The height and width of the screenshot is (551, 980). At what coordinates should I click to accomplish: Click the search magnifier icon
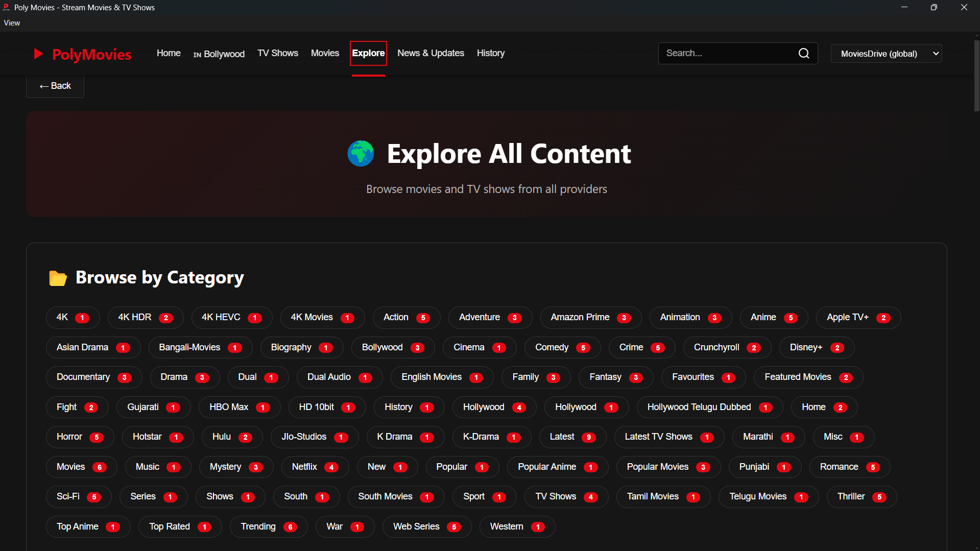click(803, 53)
